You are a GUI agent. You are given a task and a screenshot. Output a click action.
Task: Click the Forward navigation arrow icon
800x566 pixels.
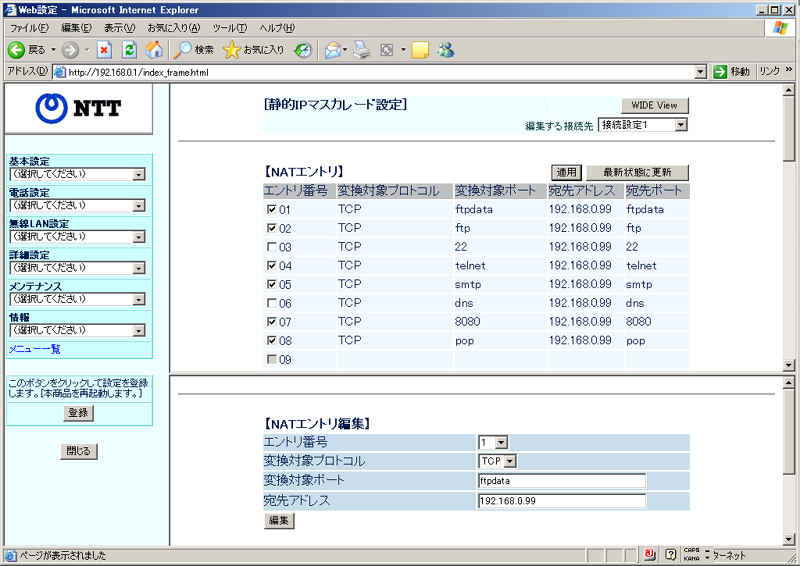pyautogui.click(x=70, y=50)
